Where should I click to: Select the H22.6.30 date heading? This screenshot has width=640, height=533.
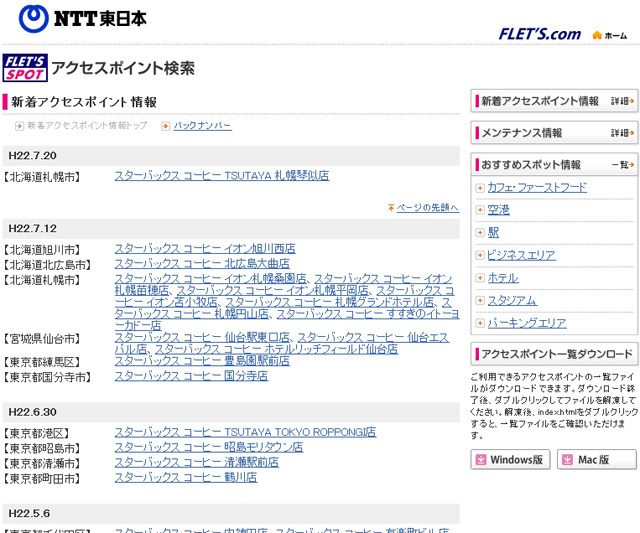(x=33, y=412)
